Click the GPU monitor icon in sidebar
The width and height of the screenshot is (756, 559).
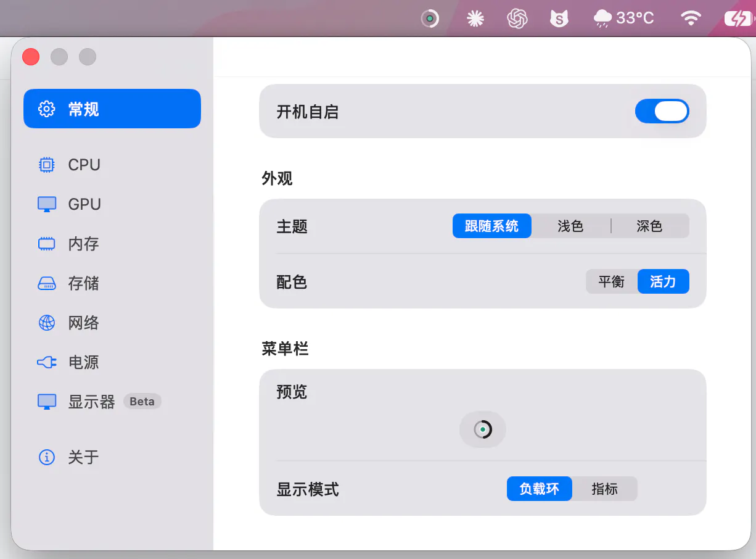(47, 204)
